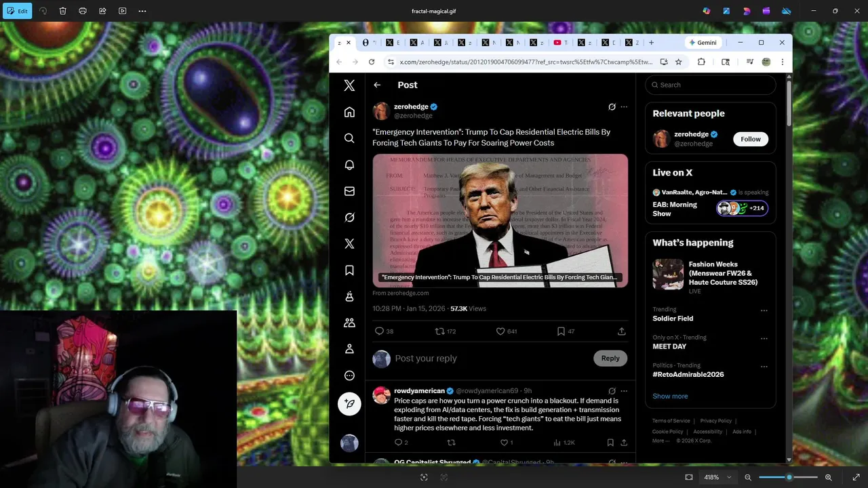
Task: Open the rowdyamerican reply three-dot menu
Action: point(624,391)
